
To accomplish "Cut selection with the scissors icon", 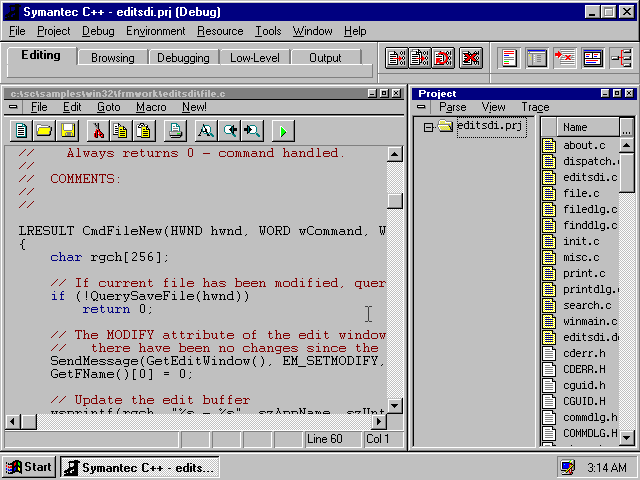I will pos(98,131).
